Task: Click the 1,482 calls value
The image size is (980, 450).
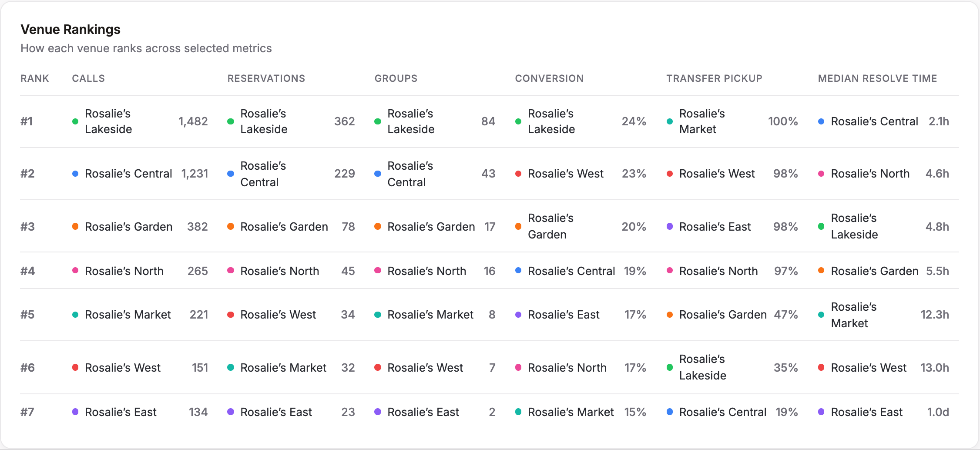Action: pyautogui.click(x=193, y=121)
